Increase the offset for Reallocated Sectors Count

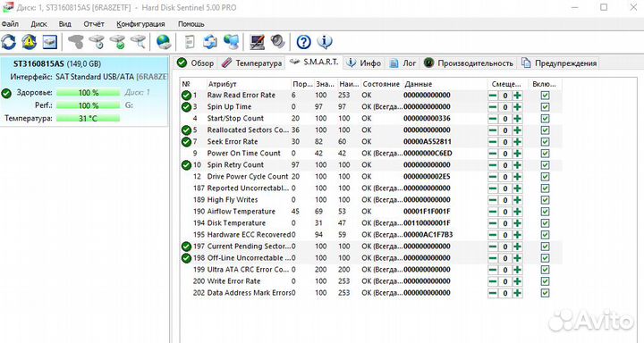(x=518, y=130)
